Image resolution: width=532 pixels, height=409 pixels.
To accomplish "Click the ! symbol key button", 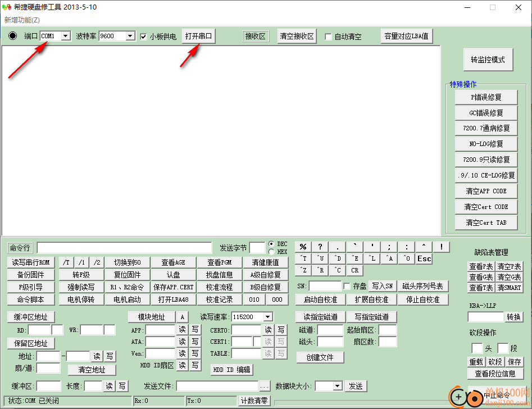I will point(442,247).
